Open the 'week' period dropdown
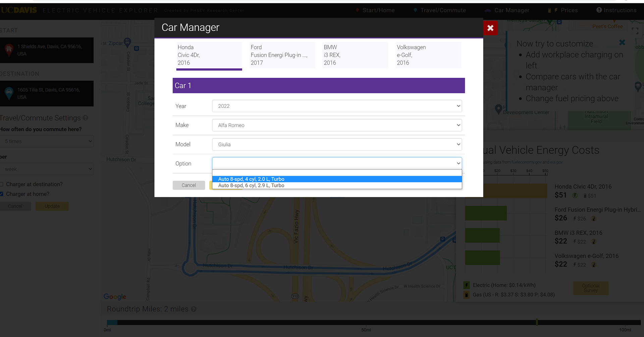This screenshot has width=644, height=337. (x=47, y=169)
